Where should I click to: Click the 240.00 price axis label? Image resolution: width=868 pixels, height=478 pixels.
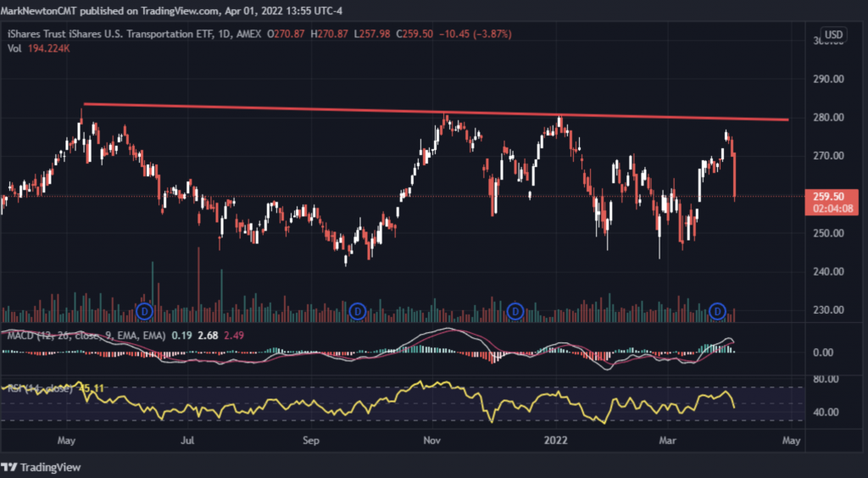pyautogui.click(x=828, y=272)
